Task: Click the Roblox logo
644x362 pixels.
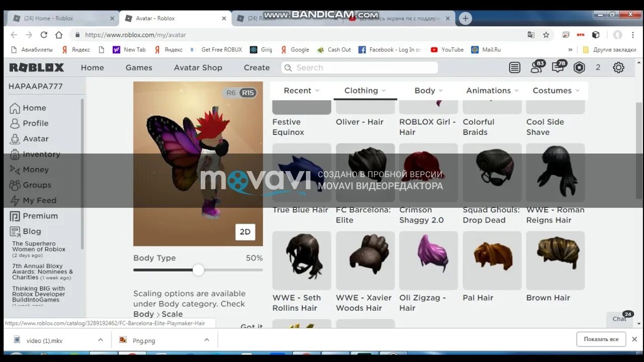Action: (x=37, y=67)
